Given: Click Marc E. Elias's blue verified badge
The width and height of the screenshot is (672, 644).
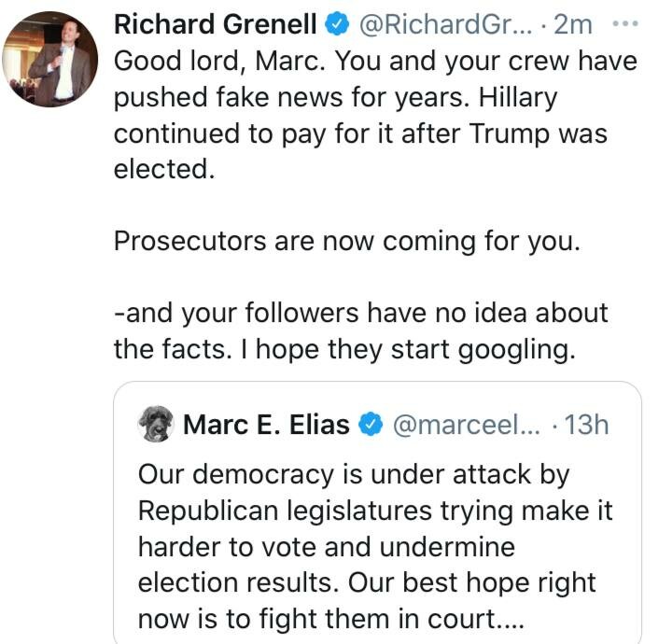Looking at the screenshot, I should (x=371, y=426).
